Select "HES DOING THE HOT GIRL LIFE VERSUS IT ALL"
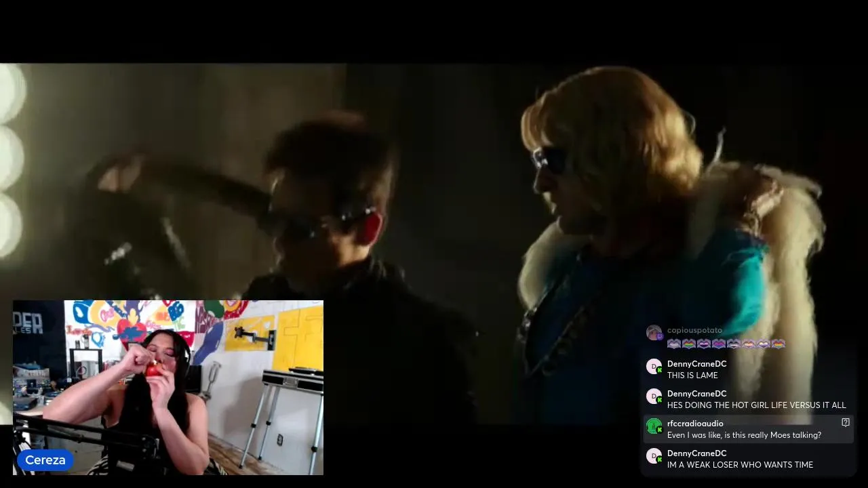 [756, 405]
